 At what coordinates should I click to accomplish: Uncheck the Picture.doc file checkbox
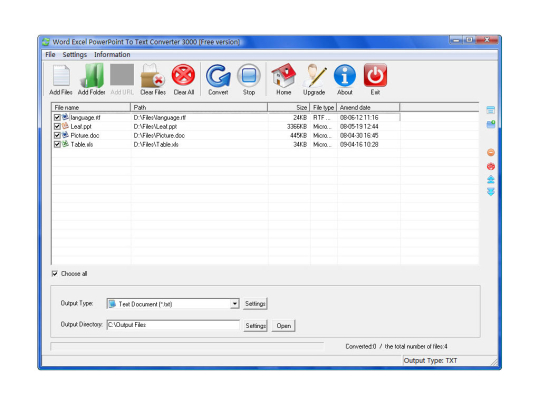point(57,136)
